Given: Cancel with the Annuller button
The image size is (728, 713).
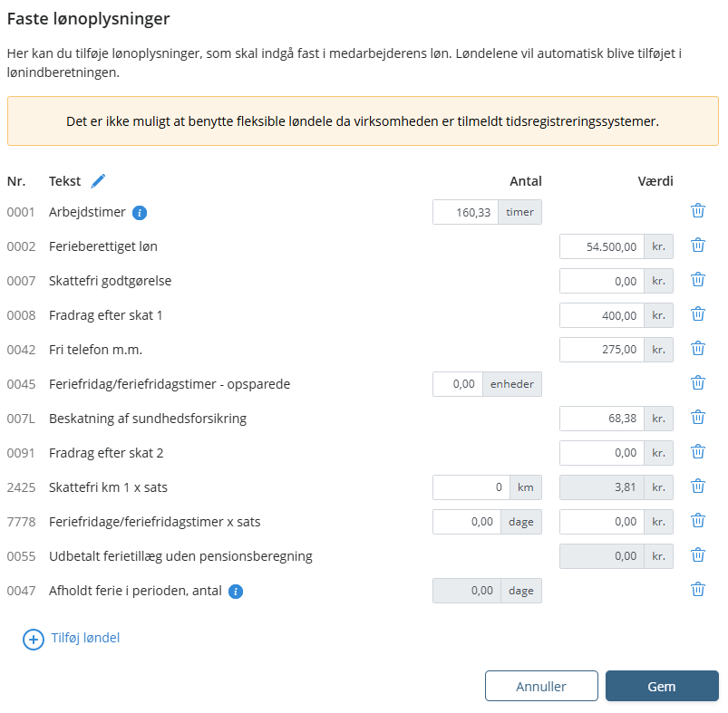Looking at the screenshot, I should tap(541, 686).
